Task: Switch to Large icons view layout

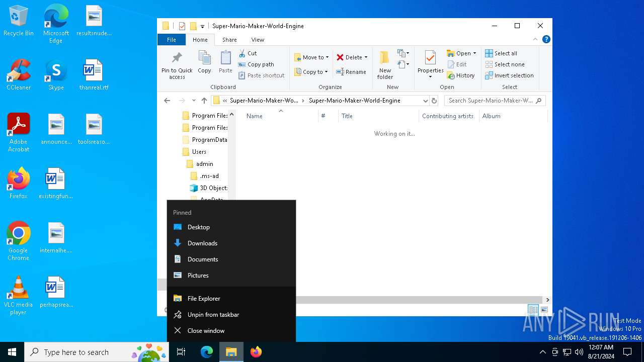Action: tap(544, 310)
